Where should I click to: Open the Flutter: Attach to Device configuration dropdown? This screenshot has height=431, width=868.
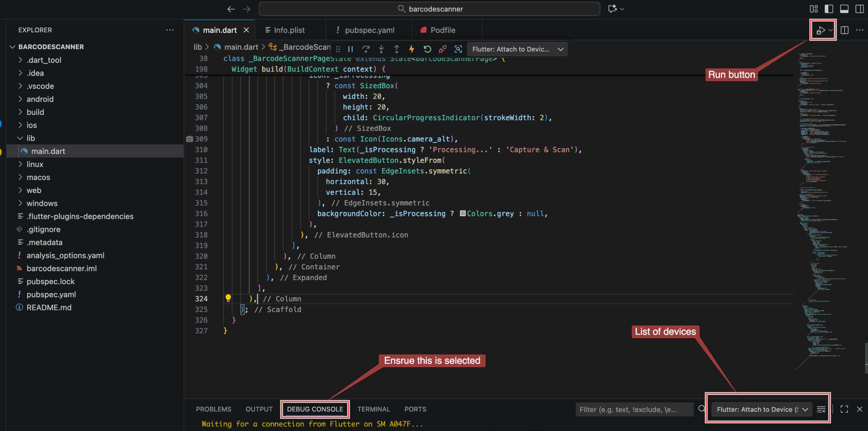click(x=517, y=49)
